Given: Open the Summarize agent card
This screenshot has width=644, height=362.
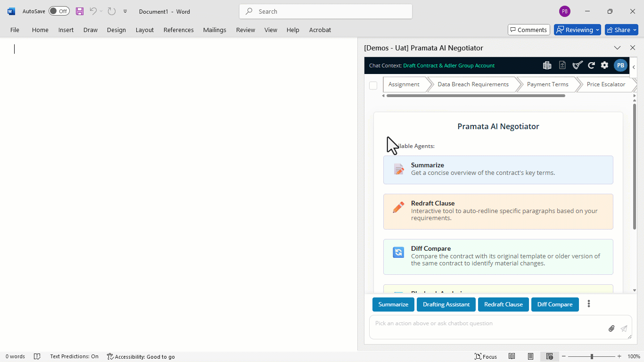Looking at the screenshot, I should click(498, 170).
